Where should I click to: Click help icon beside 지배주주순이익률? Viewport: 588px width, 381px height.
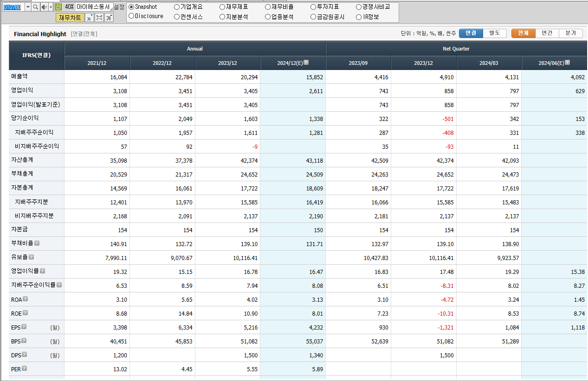pyautogui.click(x=59, y=285)
